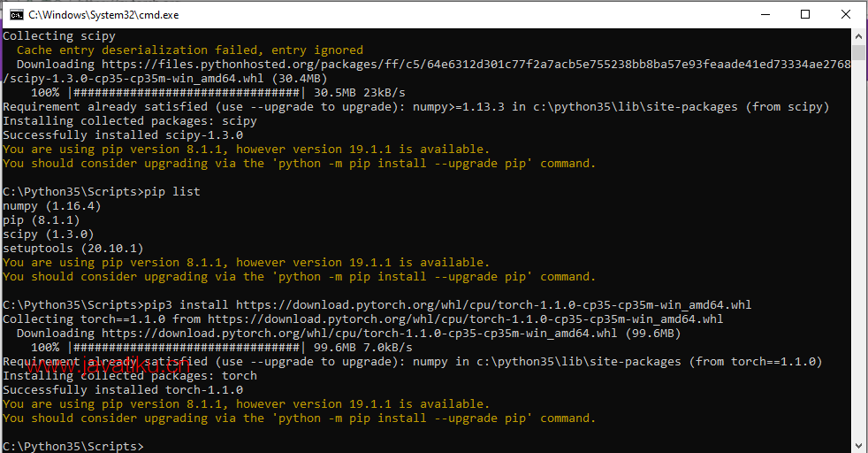
Task: Click 'Successfully installed scipy-1.3.0' line
Action: tap(123, 135)
